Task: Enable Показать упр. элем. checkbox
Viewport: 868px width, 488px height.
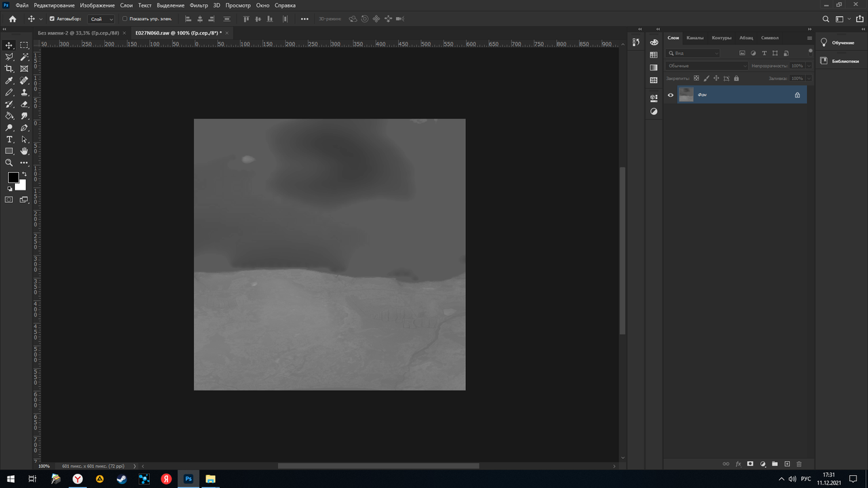Action: [125, 19]
